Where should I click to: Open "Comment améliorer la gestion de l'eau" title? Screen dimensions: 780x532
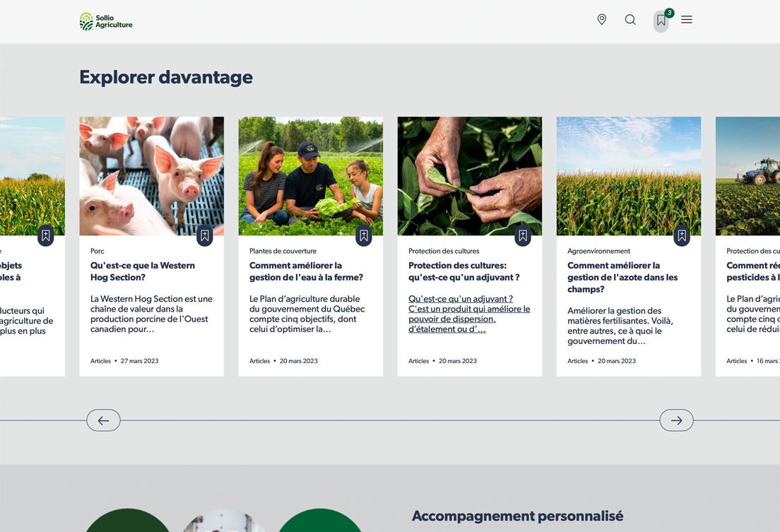306,271
